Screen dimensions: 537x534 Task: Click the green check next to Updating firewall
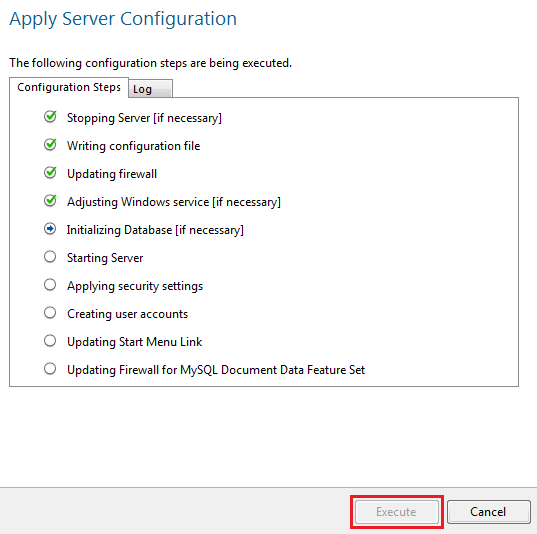tap(50, 173)
